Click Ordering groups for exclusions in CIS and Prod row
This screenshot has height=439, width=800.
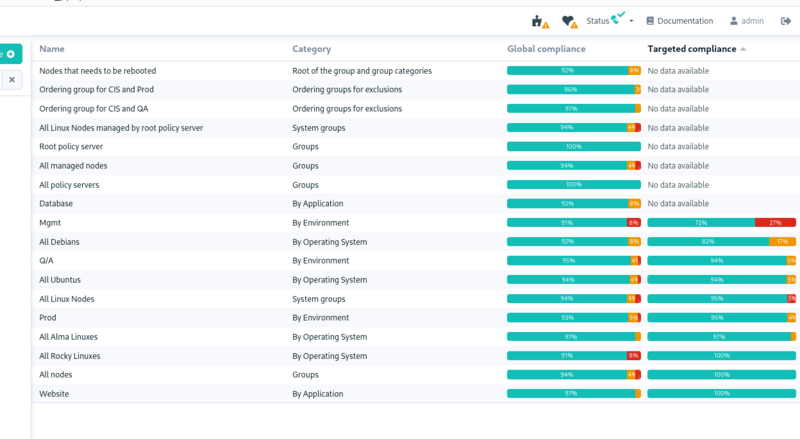347,89
